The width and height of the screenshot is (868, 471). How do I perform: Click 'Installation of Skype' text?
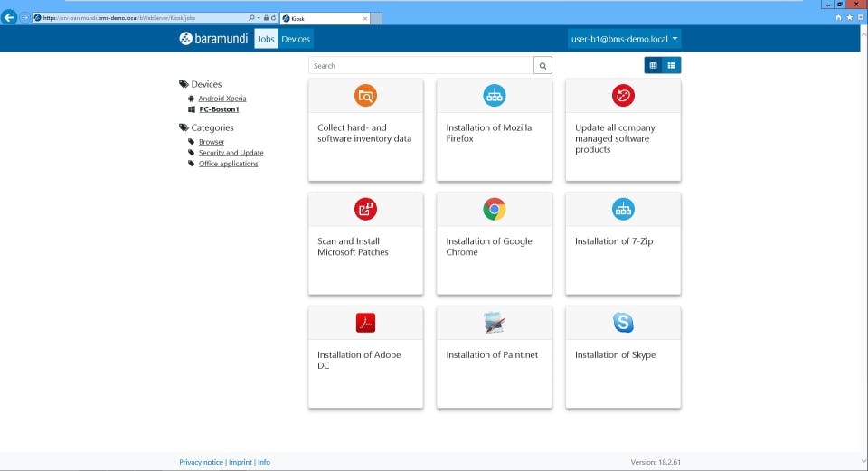click(x=615, y=354)
